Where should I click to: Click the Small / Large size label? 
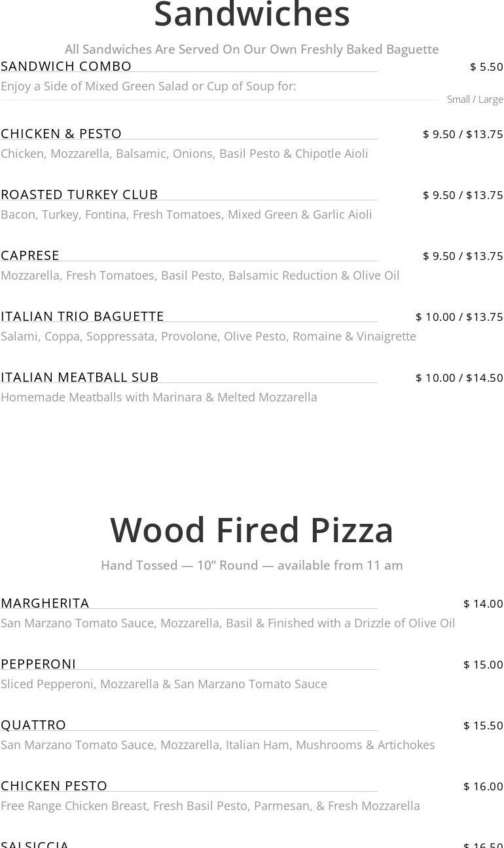point(475,100)
